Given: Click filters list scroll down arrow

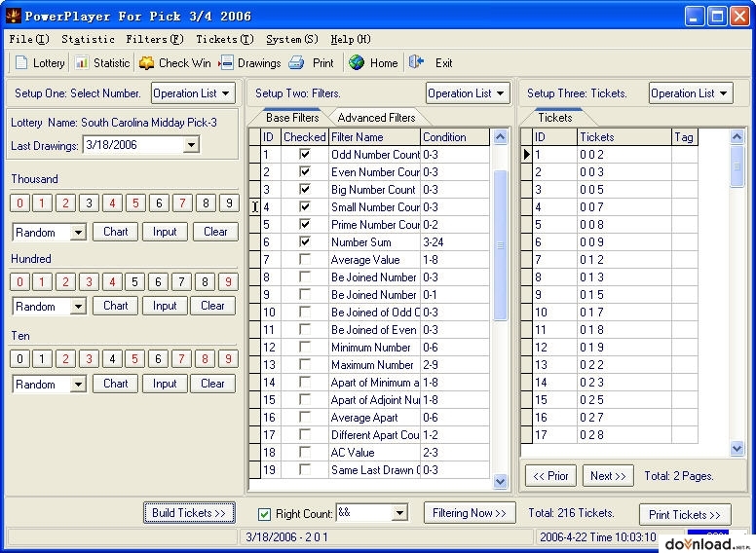Looking at the screenshot, I should pyautogui.click(x=501, y=481).
